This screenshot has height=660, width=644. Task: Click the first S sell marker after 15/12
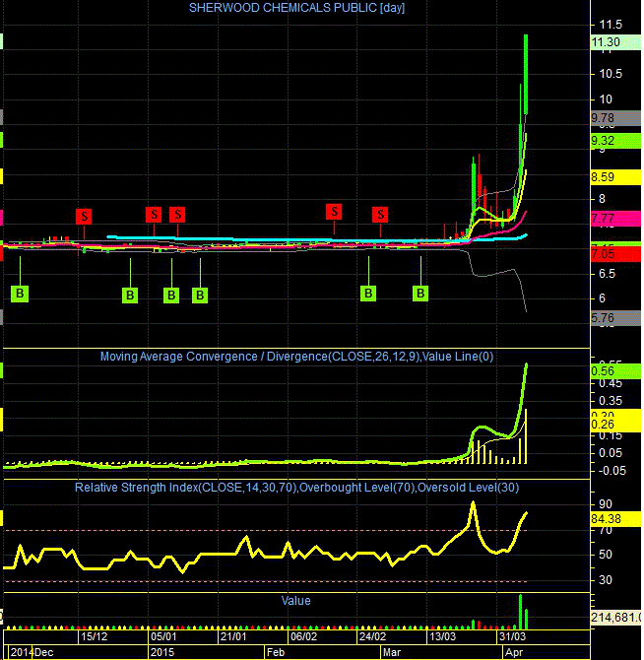coord(84,217)
